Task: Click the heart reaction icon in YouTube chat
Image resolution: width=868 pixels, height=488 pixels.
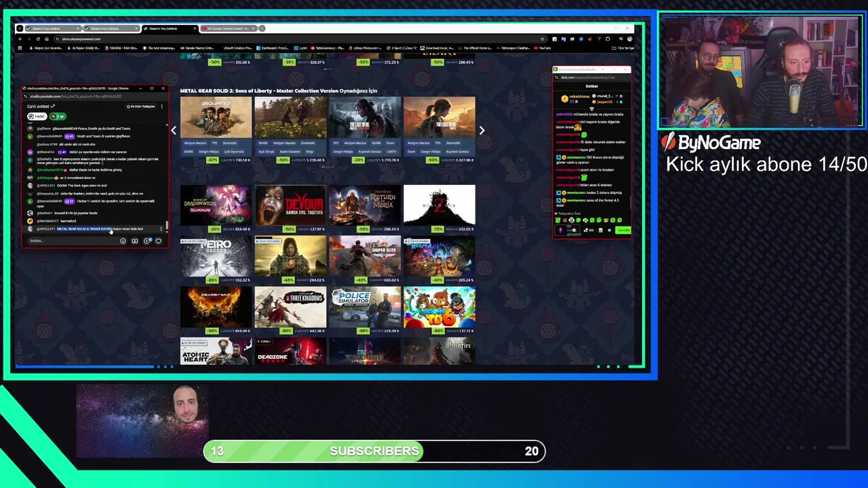Action: point(159,241)
